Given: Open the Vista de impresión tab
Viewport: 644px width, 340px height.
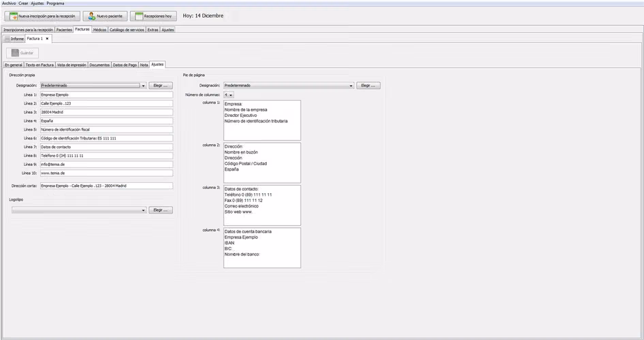Looking at the screenshot, I should (71, 65).
